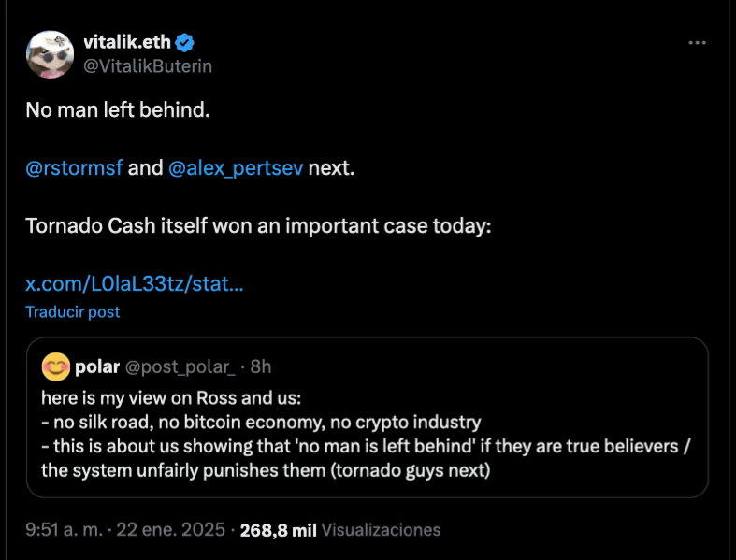Click Vitalik's profile avatar picture
736x560 pixels.
pos(49,54)
